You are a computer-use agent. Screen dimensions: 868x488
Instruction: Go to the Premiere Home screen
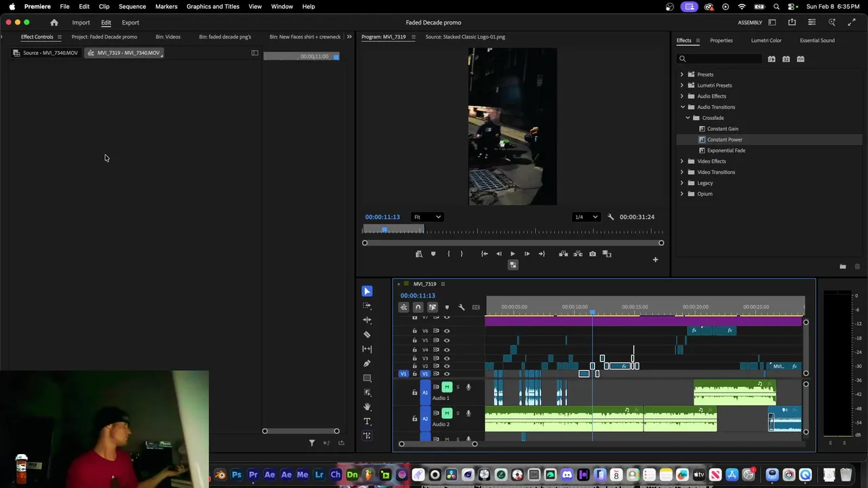pyautogui.click(x=54, y=22)
